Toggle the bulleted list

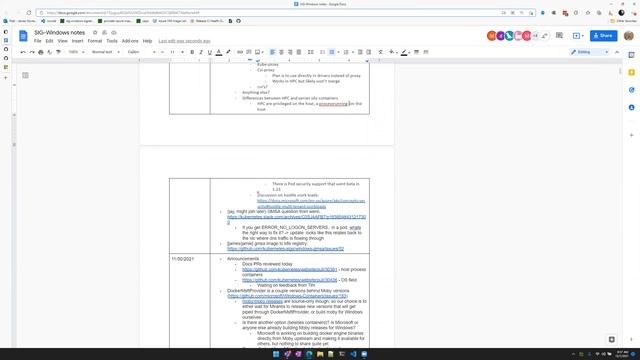pyautogui.click(x=332, y=52)
